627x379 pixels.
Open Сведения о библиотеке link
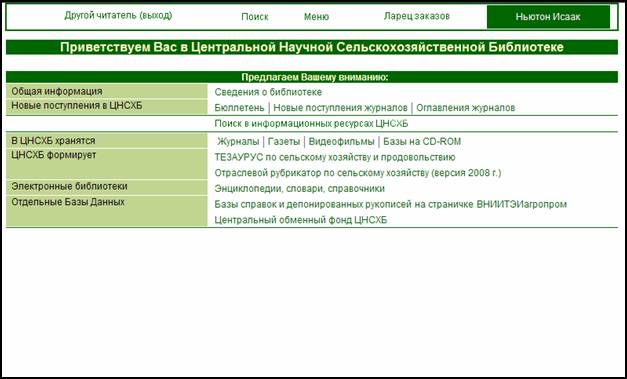[268, 92]
